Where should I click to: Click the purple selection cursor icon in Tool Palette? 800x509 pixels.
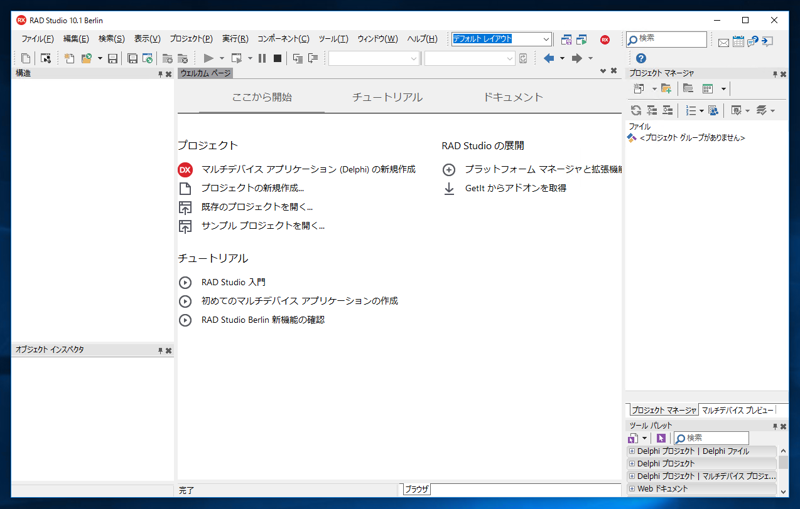tap(661, 438)
